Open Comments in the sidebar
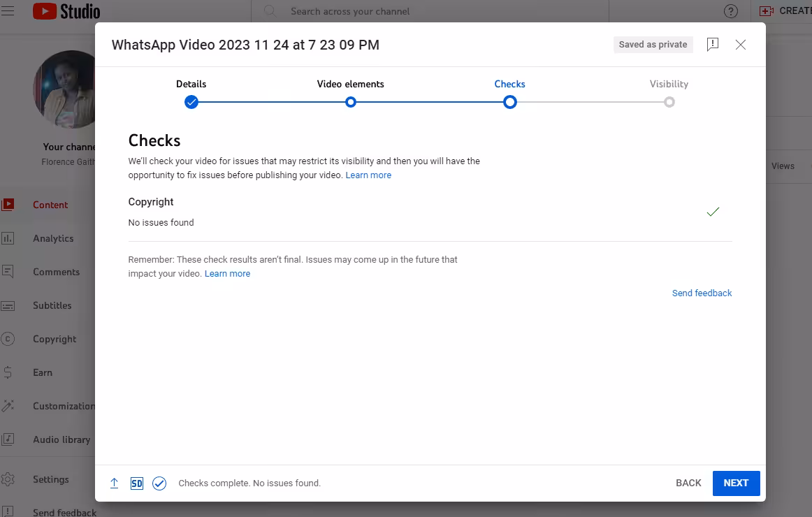Viewport: 812px width, 517px height. pos(57,272)
